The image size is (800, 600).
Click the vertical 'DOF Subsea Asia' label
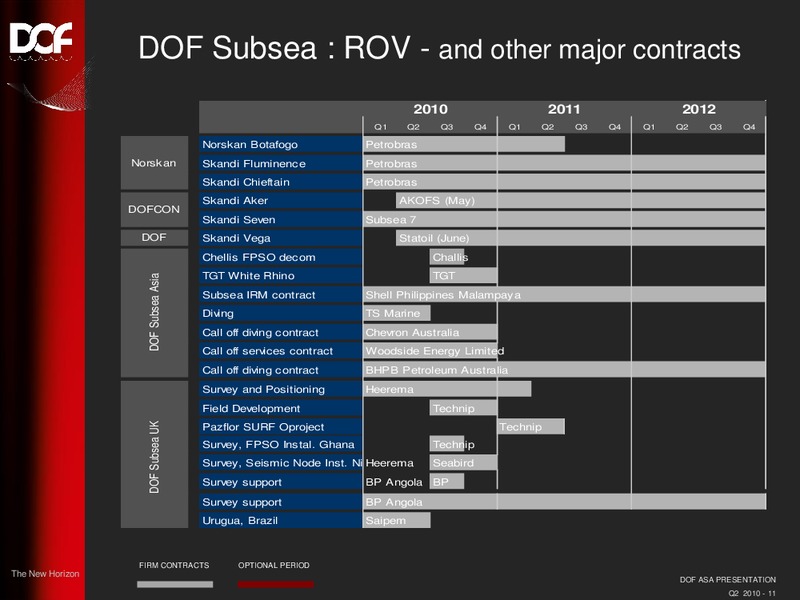point(154,312)
